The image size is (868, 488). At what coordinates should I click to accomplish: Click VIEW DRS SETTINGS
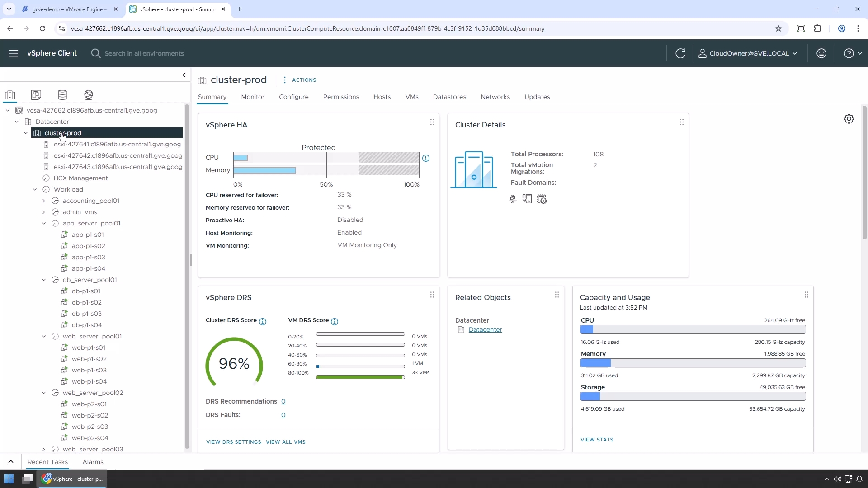click(234, 442)
